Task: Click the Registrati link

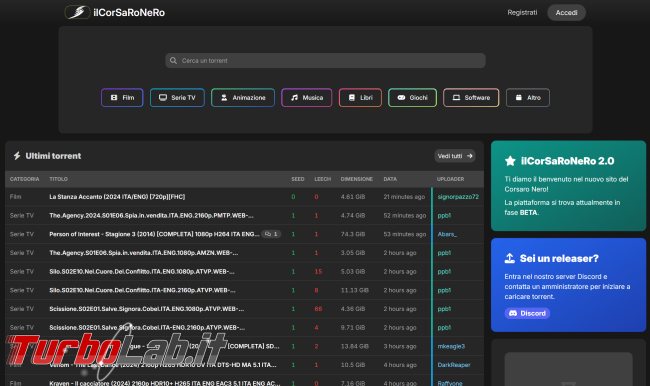Action: 522,12
